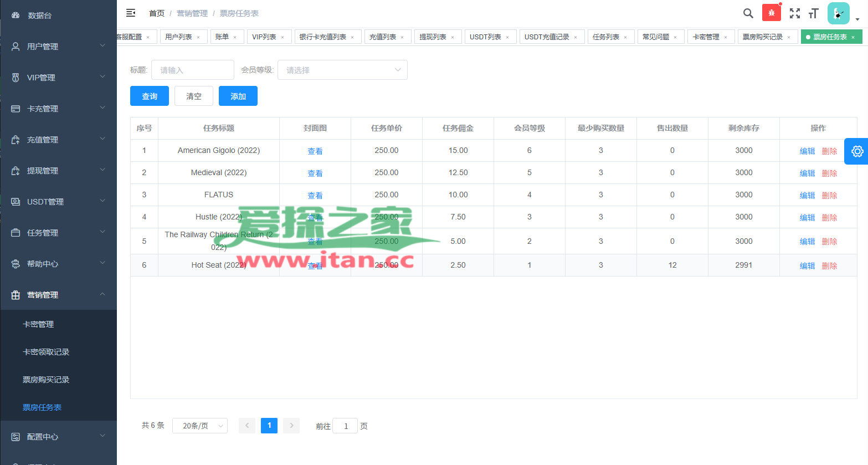Close the 任务列表 tab
Image resolution: width=868 pixels, height=465 pixels.
tap(625, 37)
